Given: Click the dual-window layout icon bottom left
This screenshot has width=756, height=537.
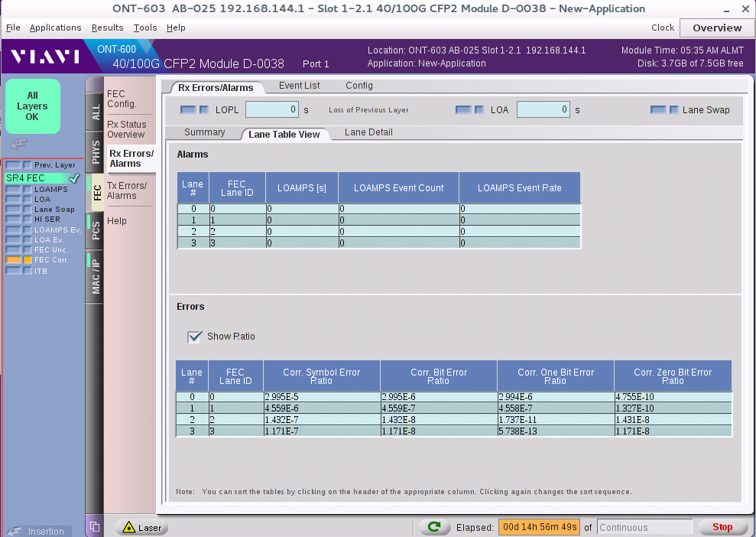Looking at the screenshot, I should pyautogui.click(x=94, y=526).
